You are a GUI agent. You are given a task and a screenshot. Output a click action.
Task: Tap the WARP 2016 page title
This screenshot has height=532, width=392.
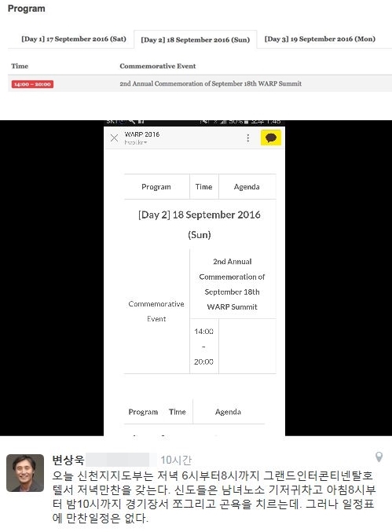pyautogui.click(x=142, y=134)
